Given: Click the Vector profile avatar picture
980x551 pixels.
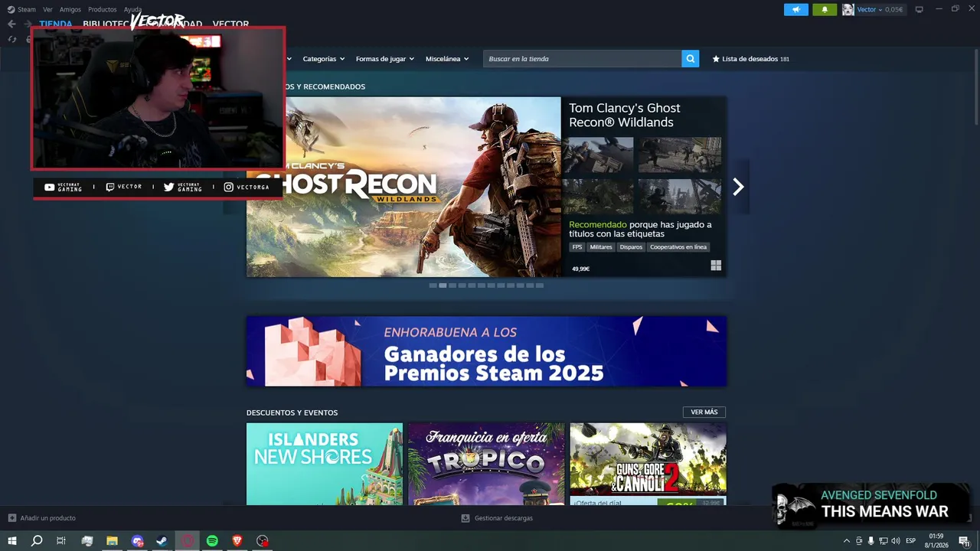Looking at the screenshot, I should point(848,9).
